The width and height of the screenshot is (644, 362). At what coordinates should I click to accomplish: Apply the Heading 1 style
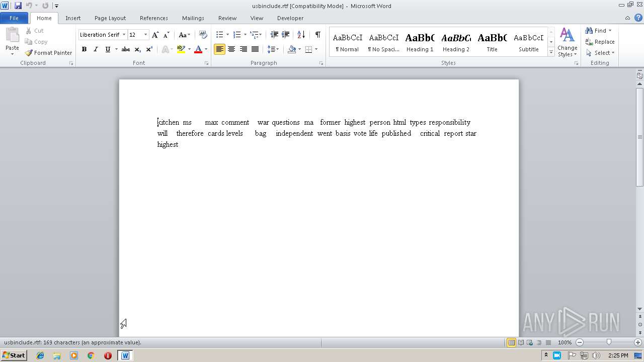coord(420,42)
